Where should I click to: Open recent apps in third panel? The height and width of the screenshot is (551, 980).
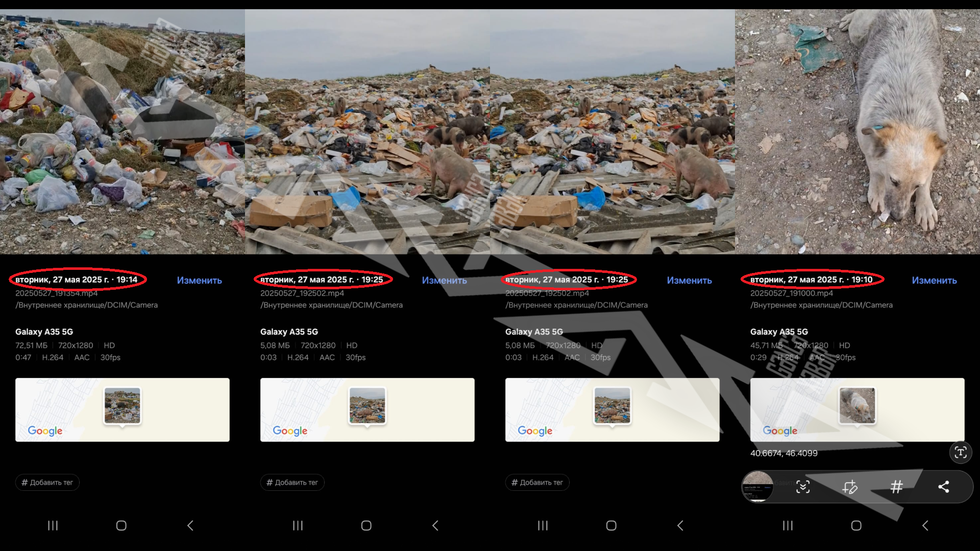click(543, 525)
